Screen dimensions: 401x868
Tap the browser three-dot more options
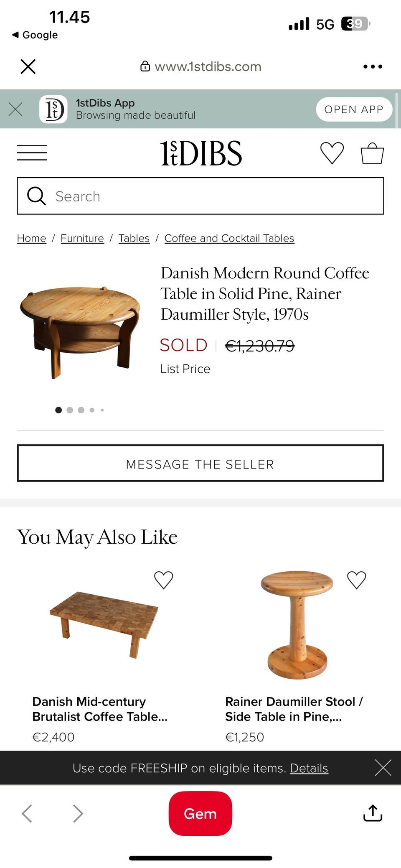click(373, 66)
